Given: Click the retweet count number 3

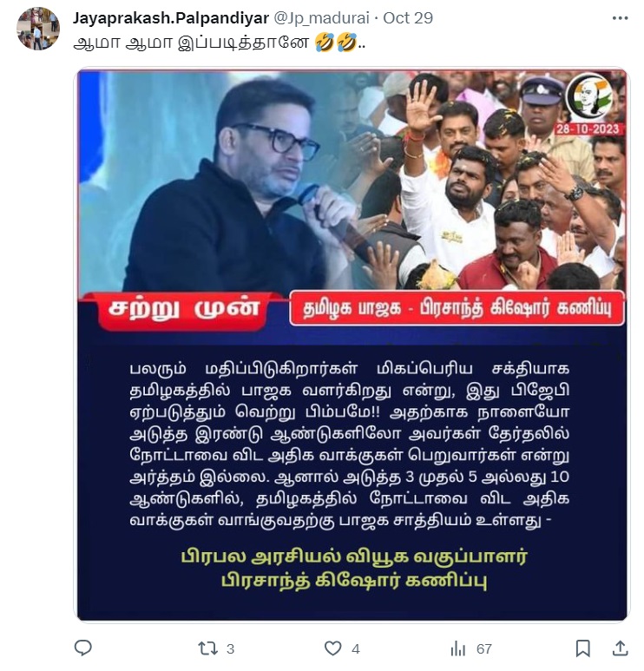Looking at the screenshot, I should [x=230, y=648].
